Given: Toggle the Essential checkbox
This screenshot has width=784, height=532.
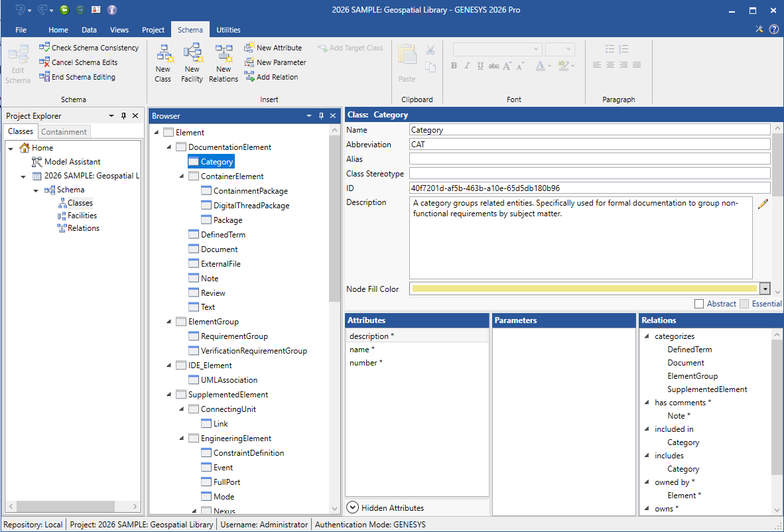Looking at the screenshot, I should [744, 304].
